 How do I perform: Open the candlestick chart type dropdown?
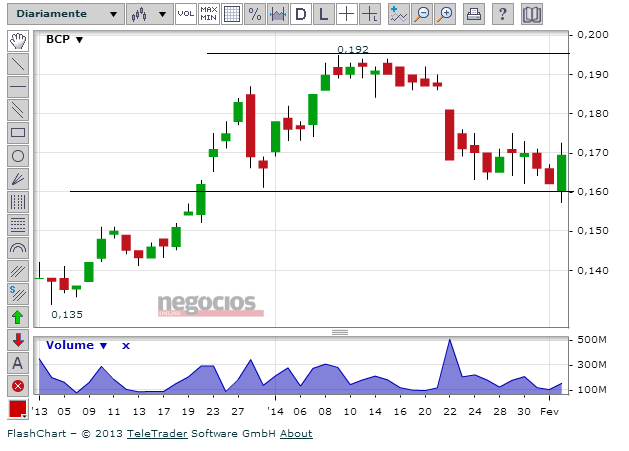tap(150, 14)
